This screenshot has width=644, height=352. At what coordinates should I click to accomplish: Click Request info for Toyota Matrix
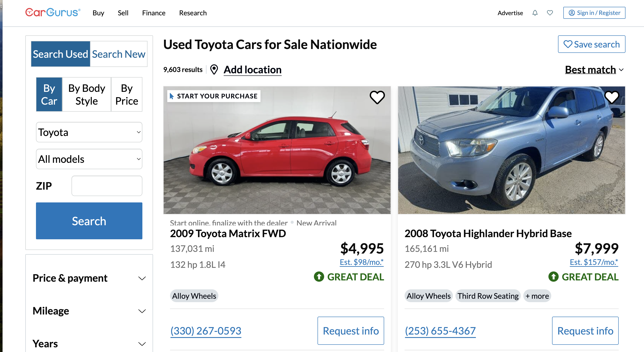pyautogui.click(x=351, y=331)
